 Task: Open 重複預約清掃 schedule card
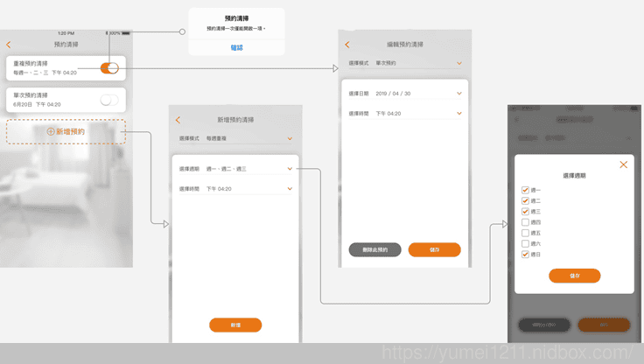tap(66, 68)
